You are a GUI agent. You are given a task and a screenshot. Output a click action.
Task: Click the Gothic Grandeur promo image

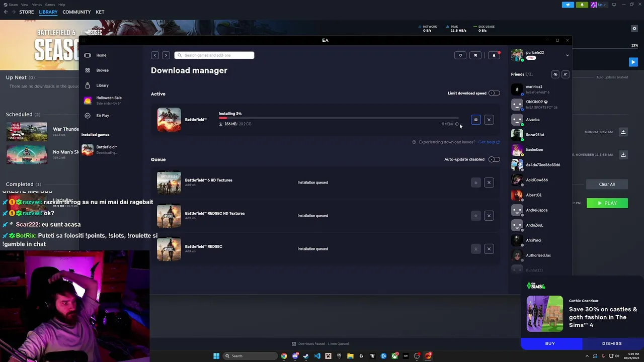coord(545,314)
